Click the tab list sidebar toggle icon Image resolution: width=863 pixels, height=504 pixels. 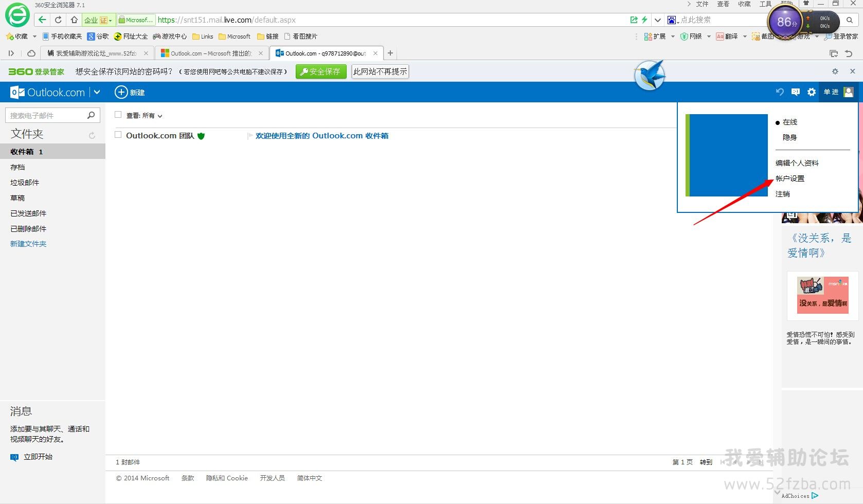point(11,53)
